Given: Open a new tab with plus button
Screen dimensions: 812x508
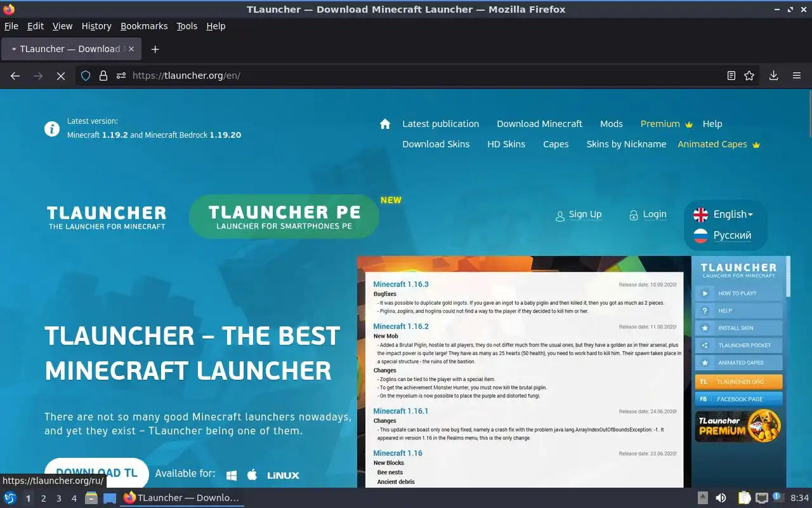Looking at the screenshot, I should point(155,49).
